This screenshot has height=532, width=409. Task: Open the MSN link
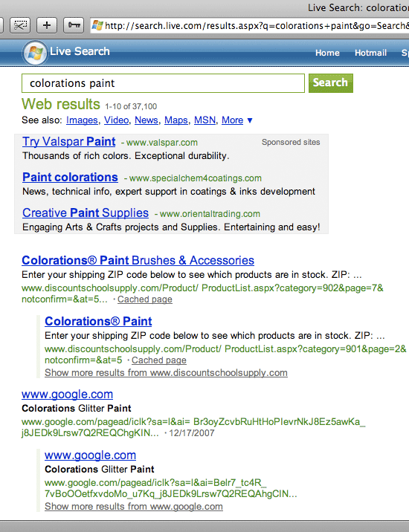click(204, 120)
